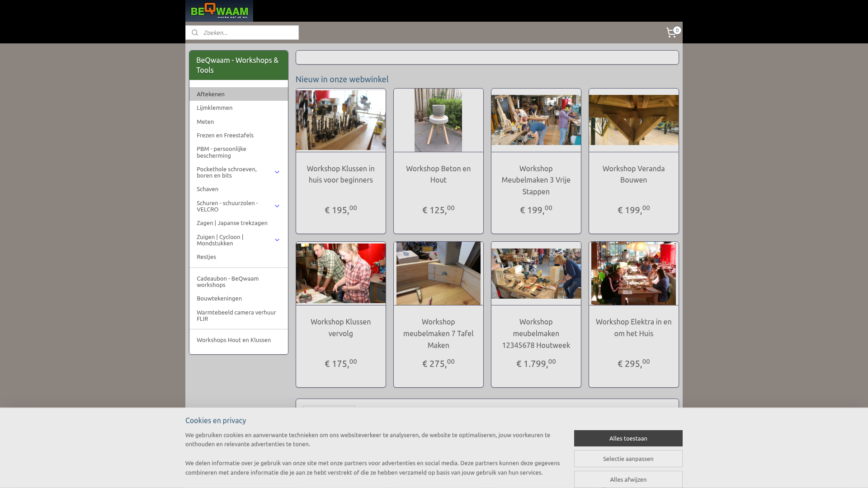The height and width of the screenshot is (488, 868).
Task: Open the Restjes category
Action: [x=239, y=257]
